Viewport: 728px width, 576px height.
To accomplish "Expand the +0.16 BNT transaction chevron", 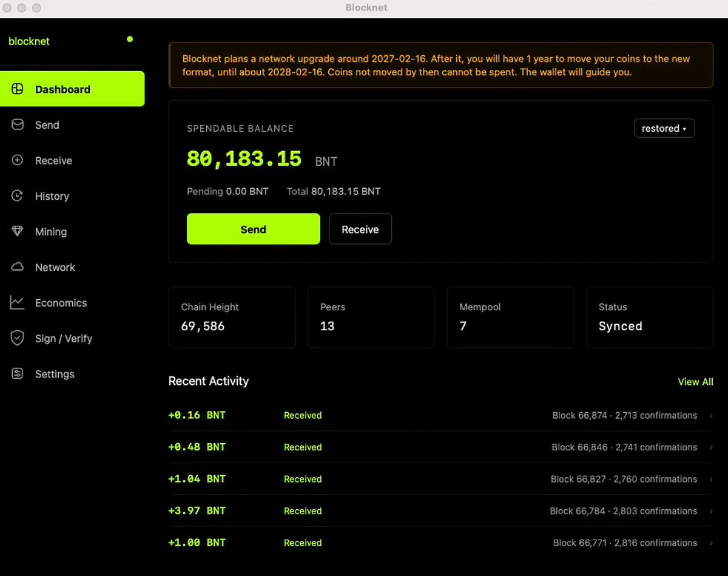I will tap(711, 416).
